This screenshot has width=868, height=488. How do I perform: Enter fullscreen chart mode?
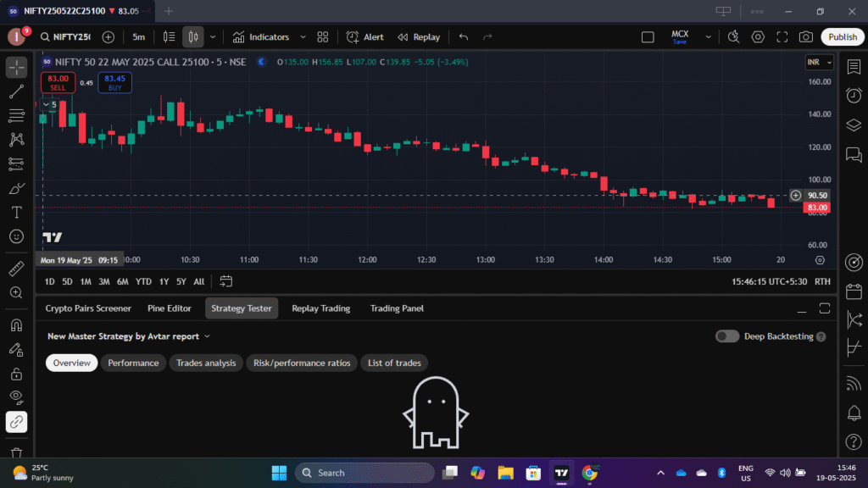[782, 37]
